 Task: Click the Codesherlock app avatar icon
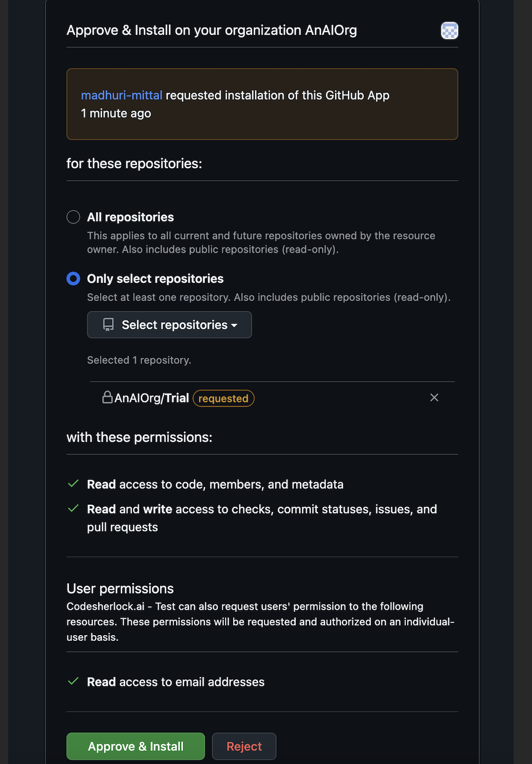[x=449, y=31]
